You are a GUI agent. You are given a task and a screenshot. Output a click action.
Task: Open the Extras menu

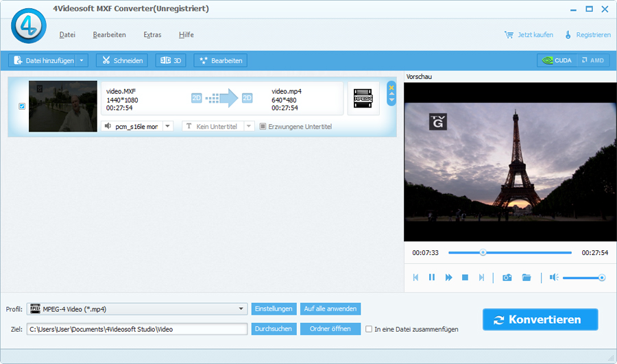pyautogui.click(x=152, y=35)
